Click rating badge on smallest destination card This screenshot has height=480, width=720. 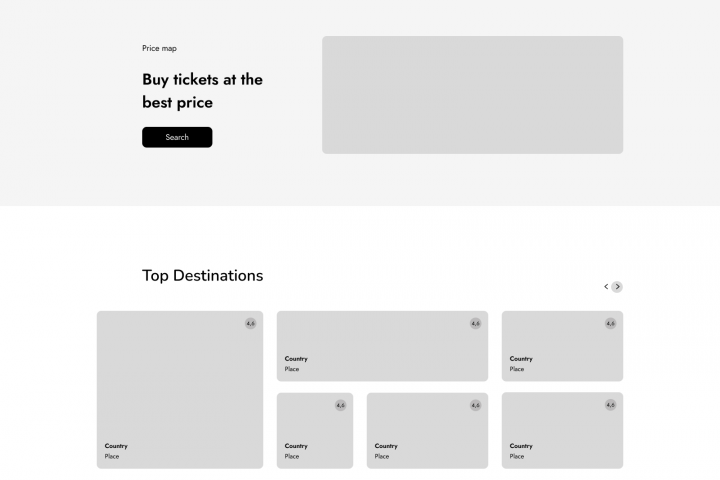coord(340,405)
